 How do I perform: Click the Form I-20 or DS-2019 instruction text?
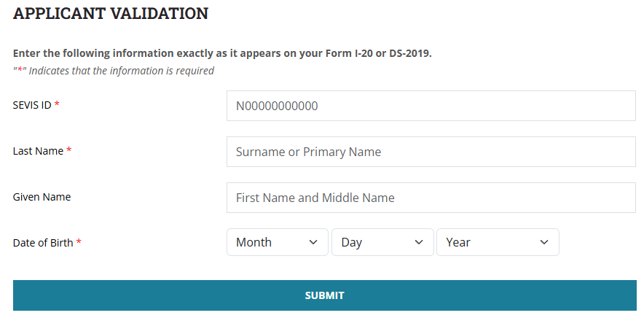pyautogui.click(x=222, y=54)
